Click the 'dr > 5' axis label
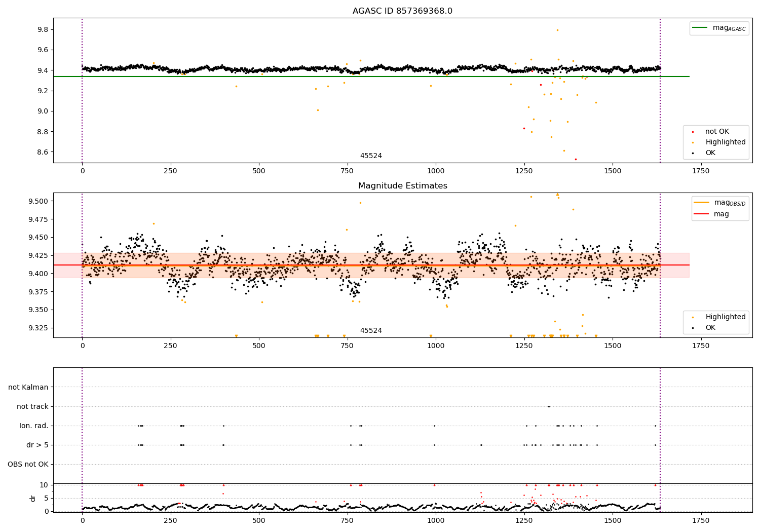The width and height of the screenshot is (760, 532). pos(37,445)
